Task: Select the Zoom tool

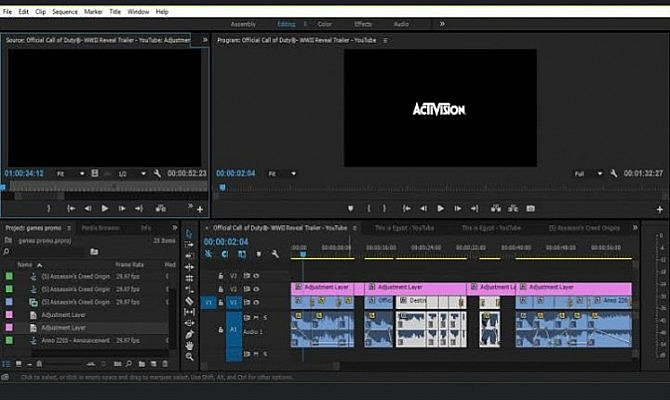Action: click(x=189, y=356)
